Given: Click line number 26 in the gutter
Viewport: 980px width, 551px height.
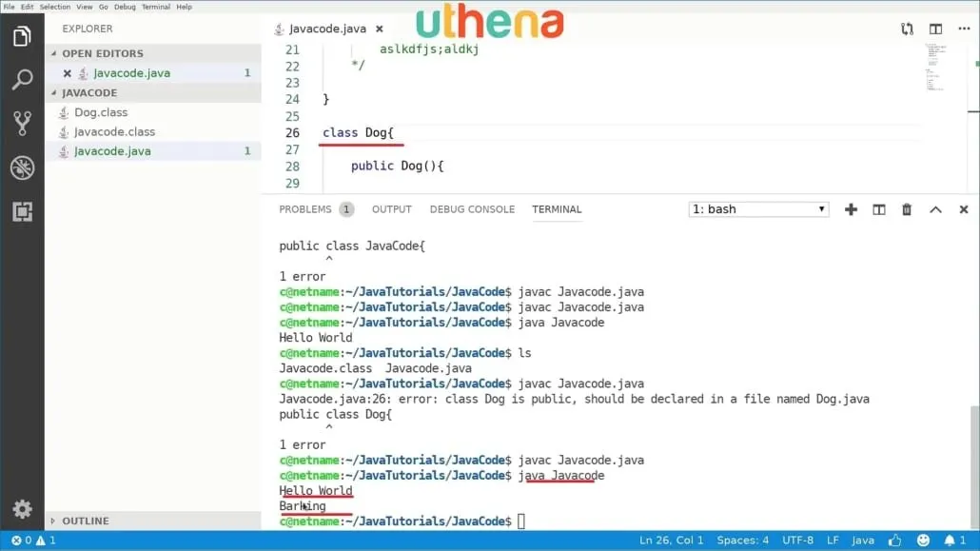Looking at the screenshot, I should click(x=292, y=132).
